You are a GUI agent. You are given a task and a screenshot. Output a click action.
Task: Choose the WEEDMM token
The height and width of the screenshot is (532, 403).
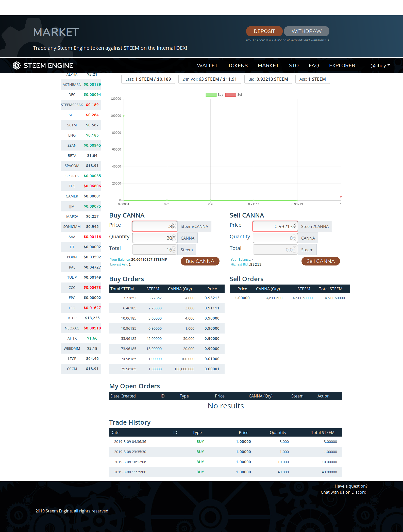(81, 348)
